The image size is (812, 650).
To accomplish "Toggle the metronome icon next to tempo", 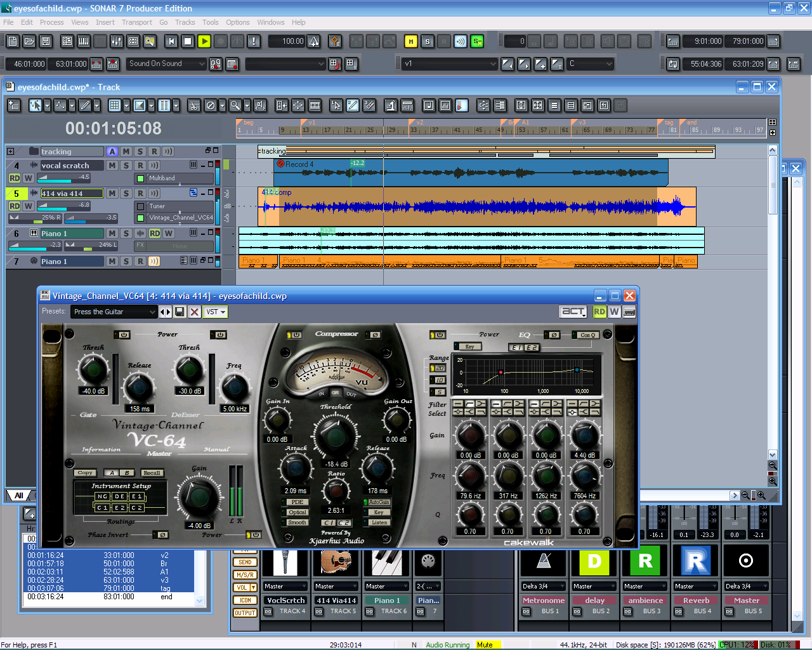I will [314, 41].
